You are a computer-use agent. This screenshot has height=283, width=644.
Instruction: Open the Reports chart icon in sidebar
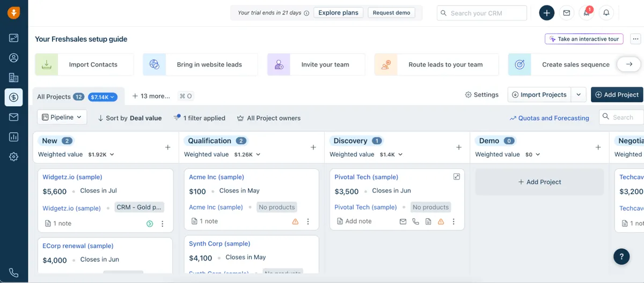[13, 137]
